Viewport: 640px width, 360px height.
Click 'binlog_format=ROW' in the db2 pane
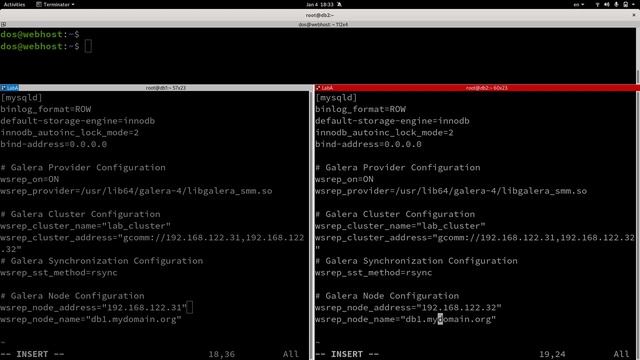tap(360, 109)
